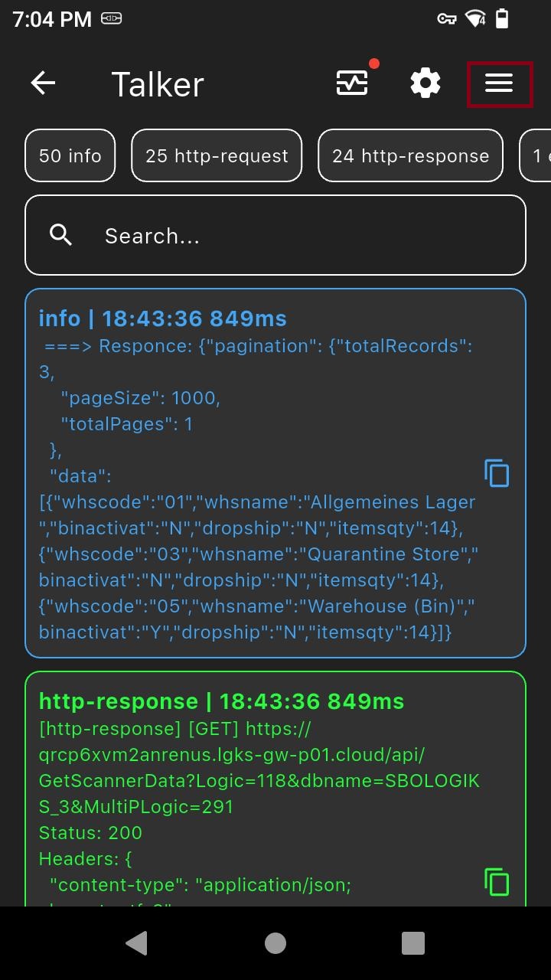Open the hamburger menu

(499, 83)
